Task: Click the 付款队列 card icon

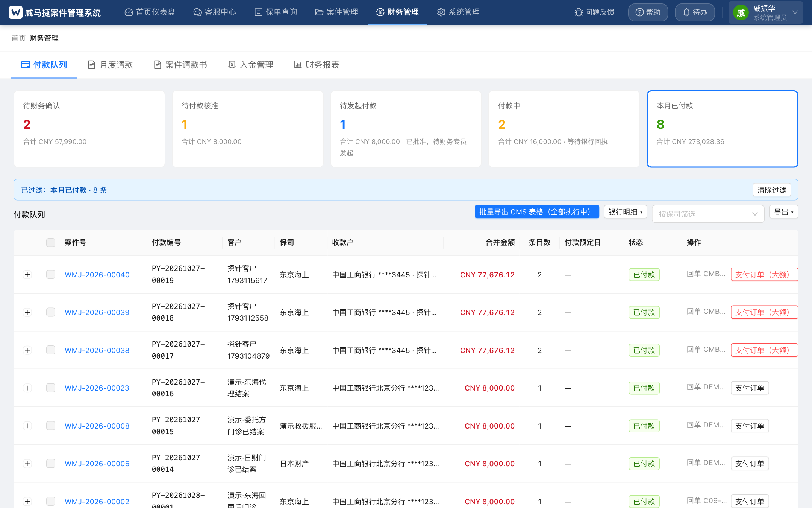Action: tap(25, 65)
